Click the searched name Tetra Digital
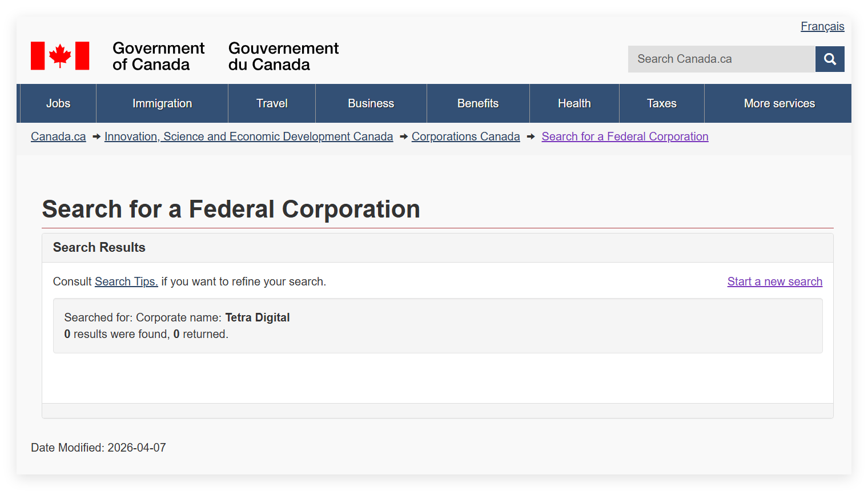The width and height of the screenshot is (868, 491). (x=258, y=317)
